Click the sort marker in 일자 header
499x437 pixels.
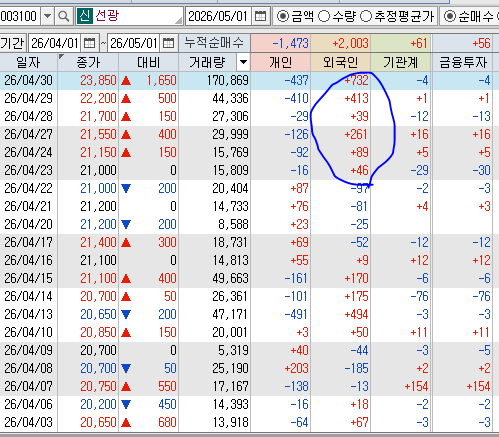(61, 57)
